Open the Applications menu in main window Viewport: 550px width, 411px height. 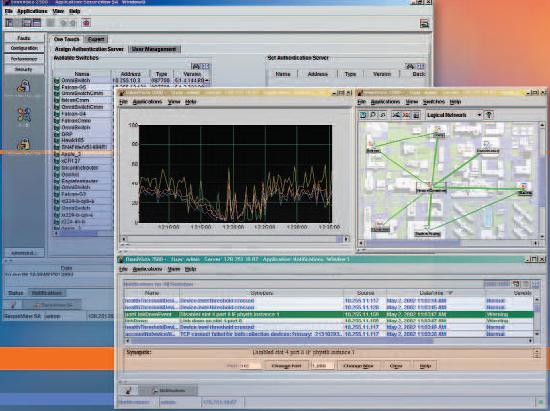click(x=32, y=11)
